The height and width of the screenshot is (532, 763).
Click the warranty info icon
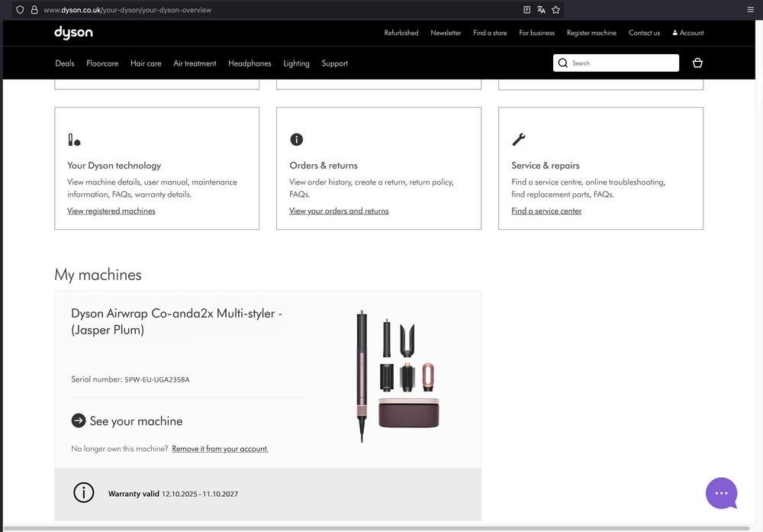84,493
